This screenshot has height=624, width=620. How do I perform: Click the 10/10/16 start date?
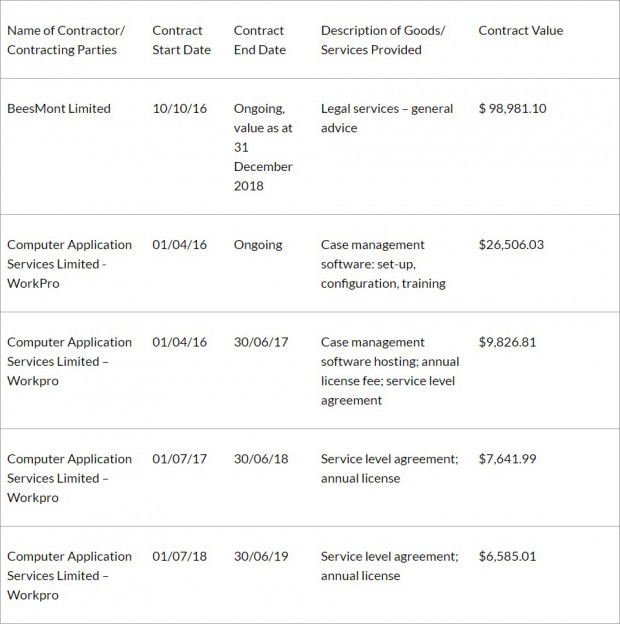pos(179,109)
